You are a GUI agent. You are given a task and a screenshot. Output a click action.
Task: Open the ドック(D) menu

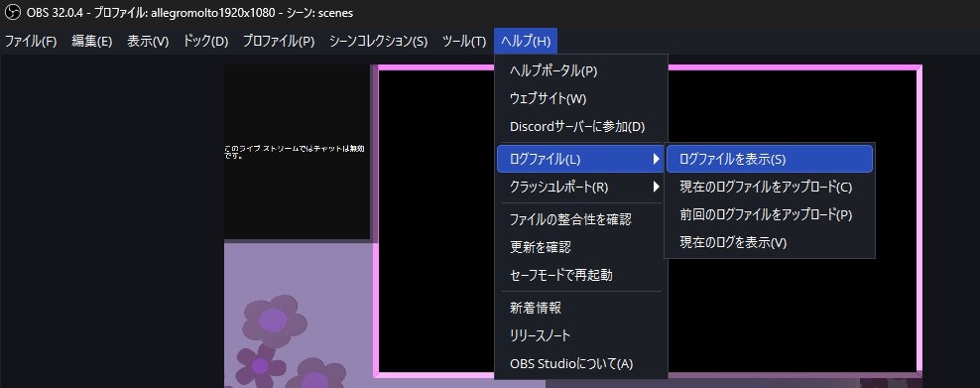coord(205,42)
